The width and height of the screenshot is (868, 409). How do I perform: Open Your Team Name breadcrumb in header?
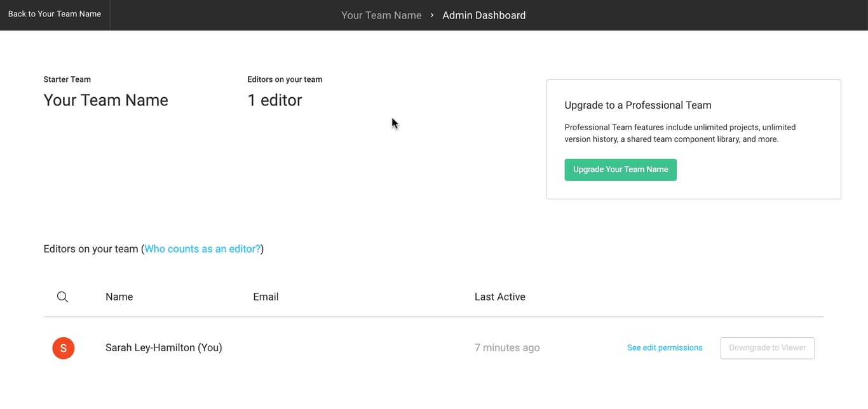(381, 15)
